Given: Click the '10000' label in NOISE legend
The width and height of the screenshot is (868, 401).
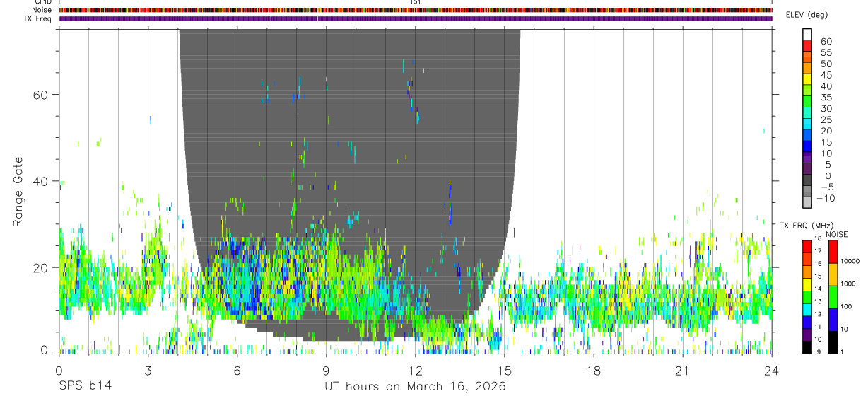Looking at the screenshot, I should pos(851,261).
